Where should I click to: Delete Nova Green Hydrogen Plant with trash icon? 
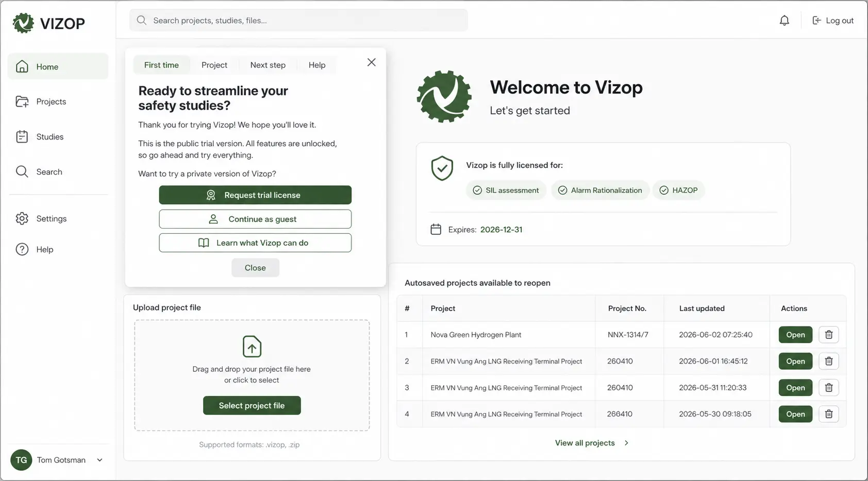click(829, 335)
